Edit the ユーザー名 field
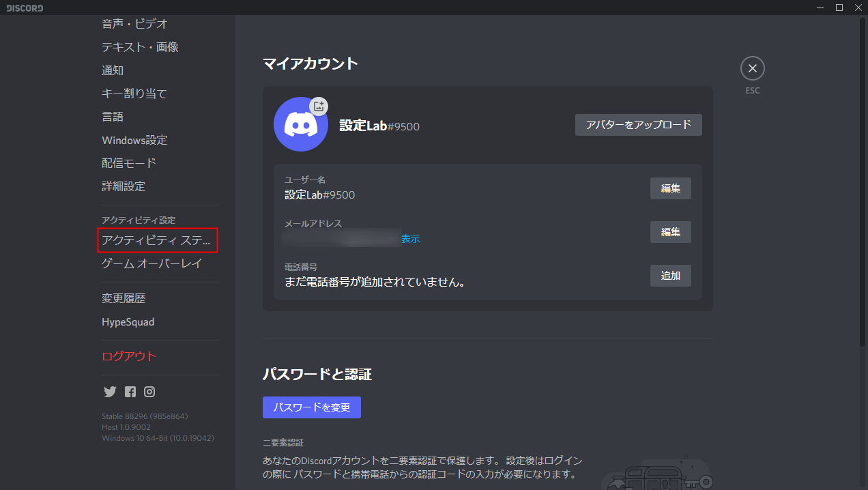The height and width of the screenshot is (490, 868). (671, 188)
